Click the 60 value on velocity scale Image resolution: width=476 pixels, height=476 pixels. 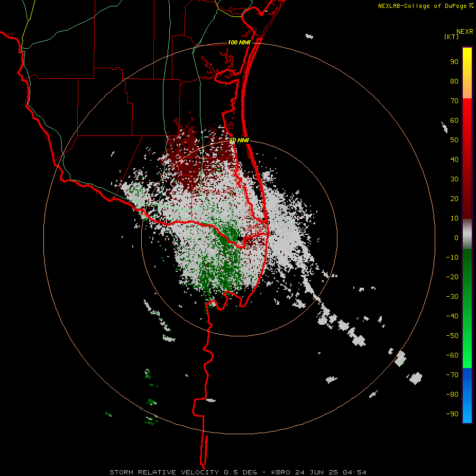[x=454, y=121]
